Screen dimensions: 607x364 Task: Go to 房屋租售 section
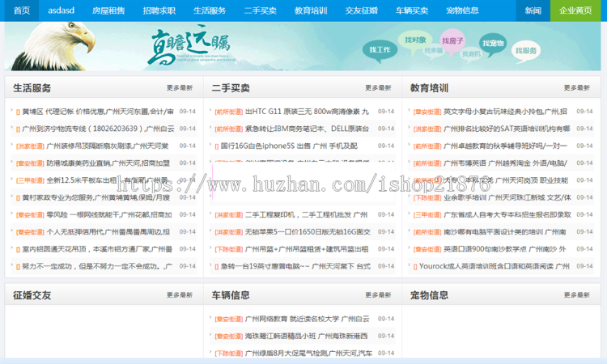click(x=108, y=11)
